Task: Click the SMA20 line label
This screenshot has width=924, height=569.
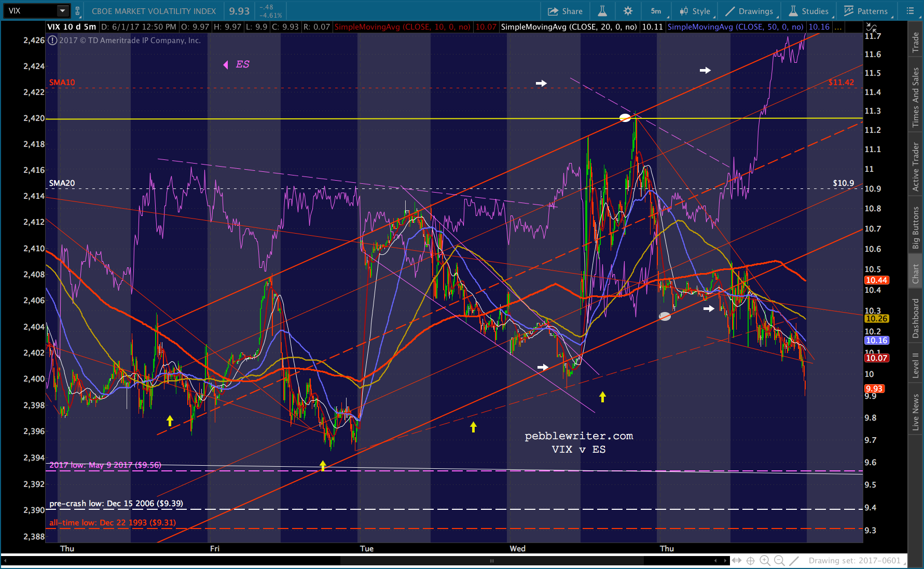Action: coord(62,183)
